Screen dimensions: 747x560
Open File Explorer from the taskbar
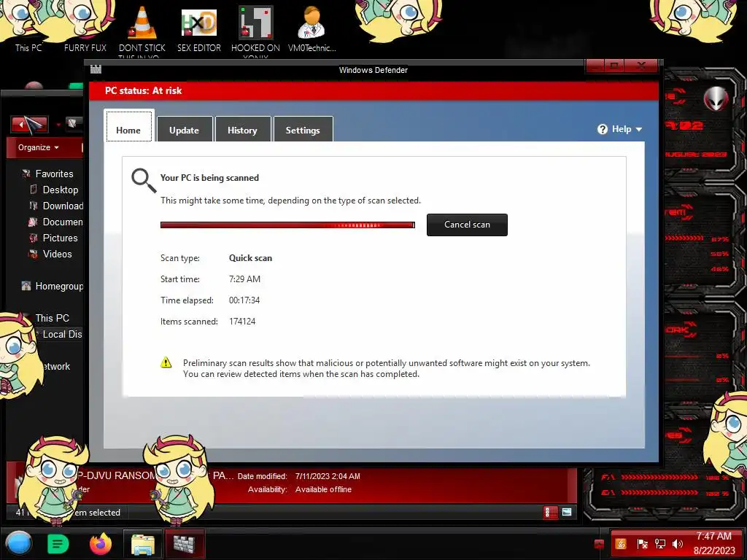click(x=142, y=544)
